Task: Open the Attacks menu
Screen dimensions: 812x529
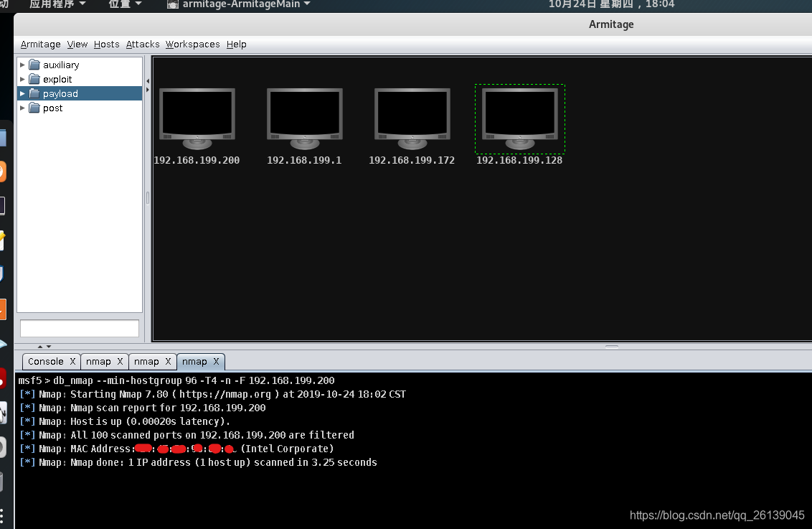Action: 143,45
